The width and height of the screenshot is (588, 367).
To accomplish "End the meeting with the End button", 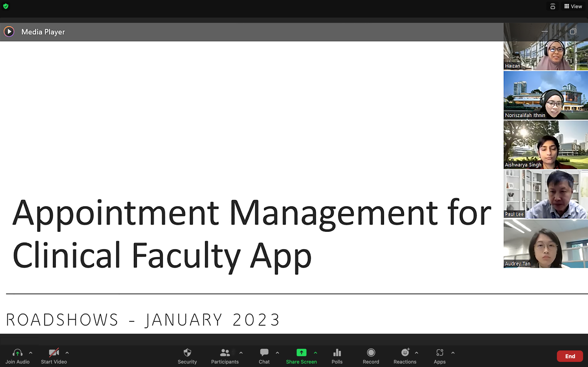I will coord(570,356).
